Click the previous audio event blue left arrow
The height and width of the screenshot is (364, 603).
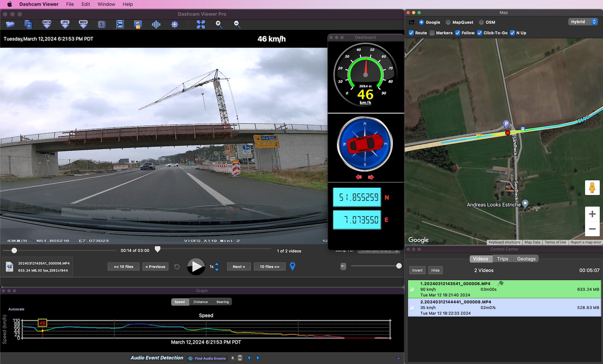249,358
